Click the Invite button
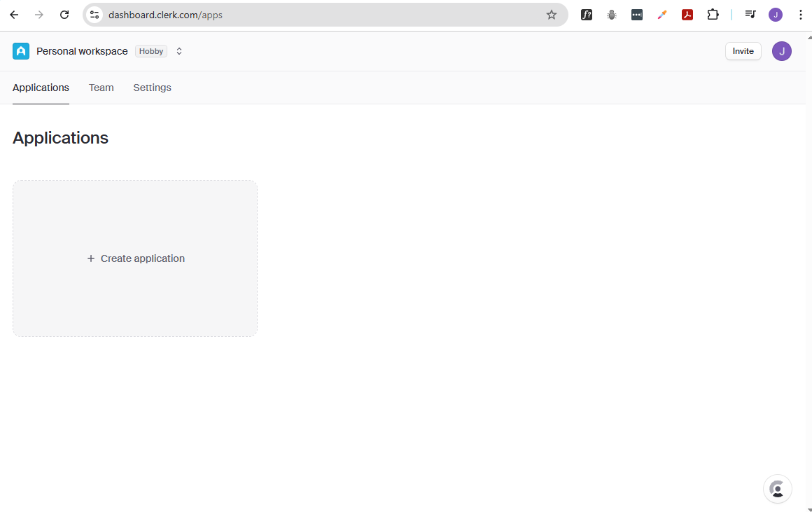812x512 pixels. pos(743,51)
